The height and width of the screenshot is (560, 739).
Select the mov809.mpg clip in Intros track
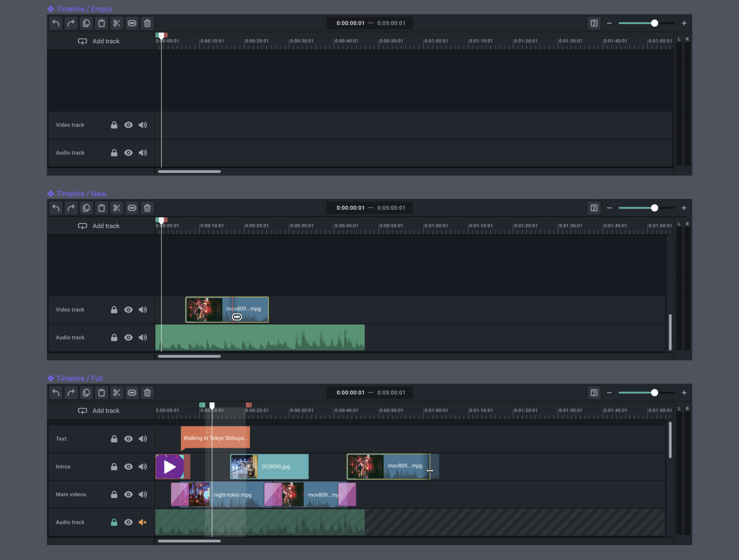393,467
